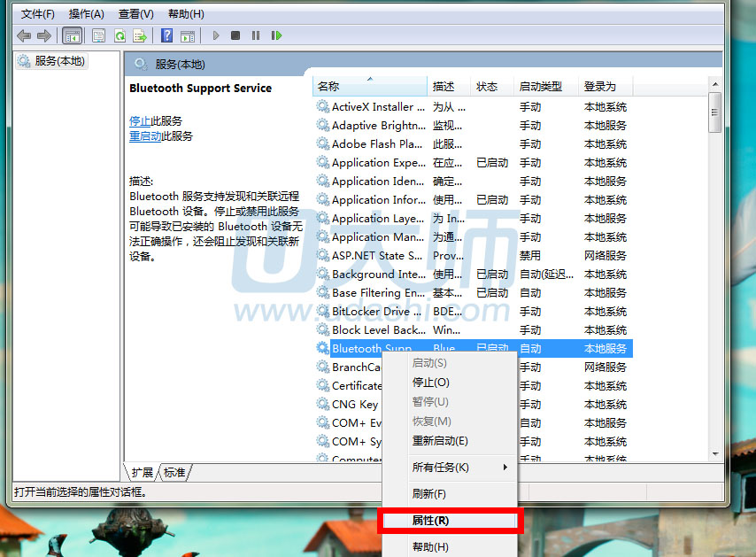Select 服务(本地) in the left tree

point(59,61)
